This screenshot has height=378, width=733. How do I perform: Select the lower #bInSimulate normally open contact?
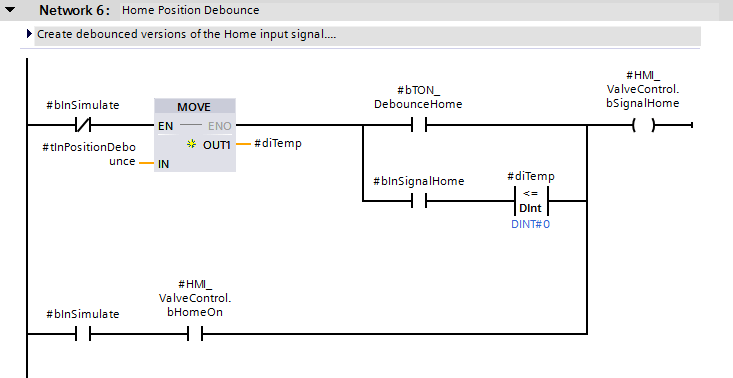pyautogui.click(x=83, y=334)
